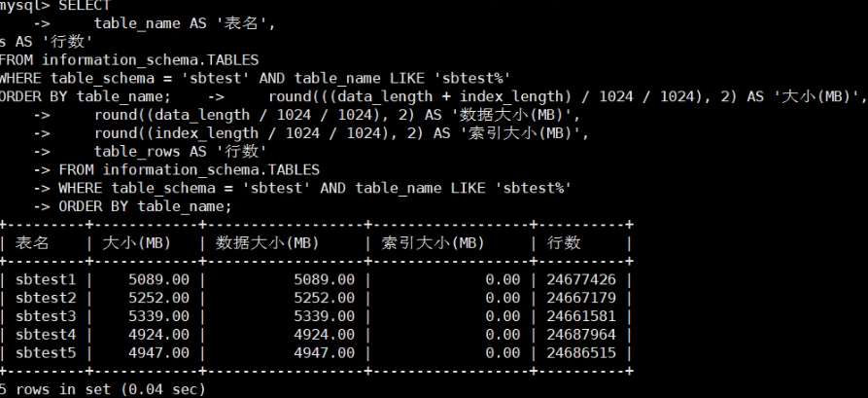Click row count value 24686515
868x398 pixels.
pyautogui.click(x=582, y=351)
